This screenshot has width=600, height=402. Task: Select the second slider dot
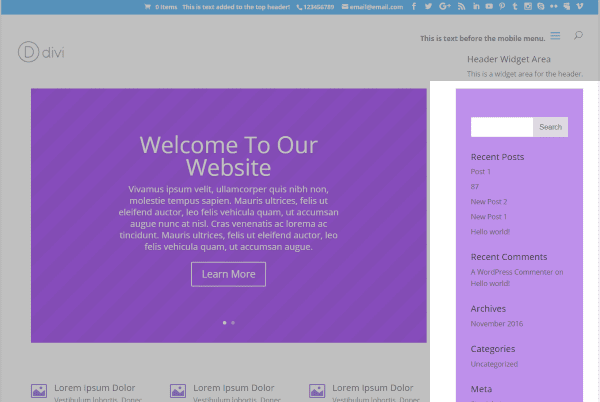click(x=233, y=323)
